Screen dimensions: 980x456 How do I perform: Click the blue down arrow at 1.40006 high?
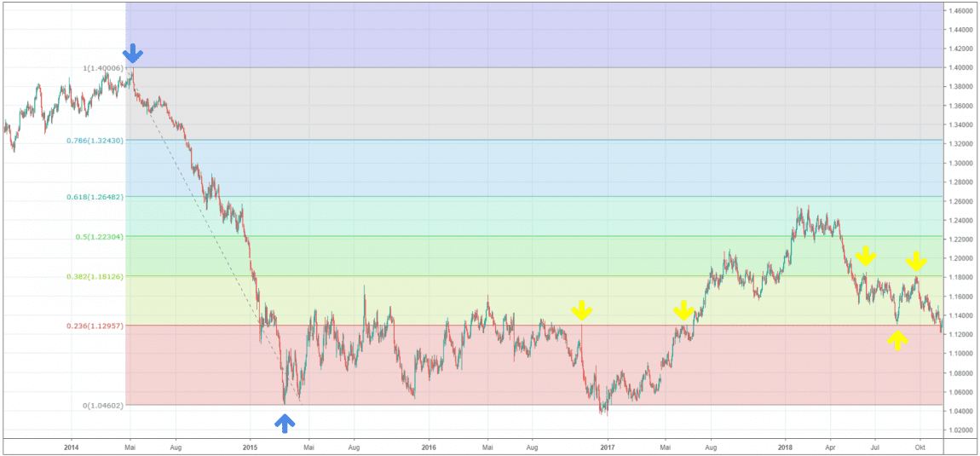(x=132, y=54)
